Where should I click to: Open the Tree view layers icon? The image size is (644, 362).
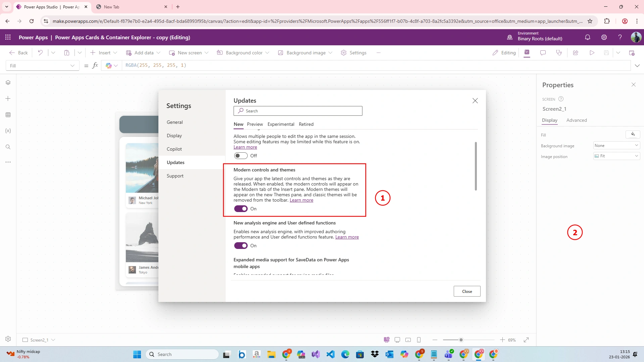pyautogui.click(x=8, y=83)
